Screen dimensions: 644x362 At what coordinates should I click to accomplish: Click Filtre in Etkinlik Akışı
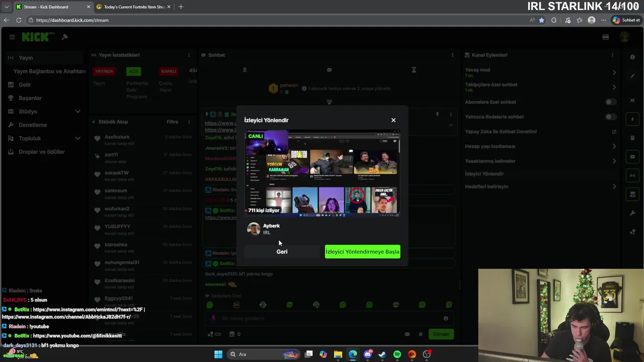[172, 122]
